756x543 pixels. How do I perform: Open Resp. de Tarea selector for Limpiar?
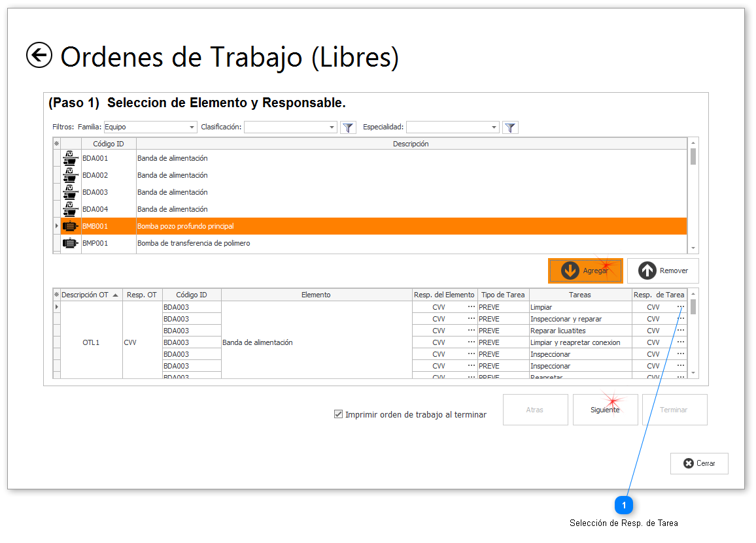tap(680, 307)
